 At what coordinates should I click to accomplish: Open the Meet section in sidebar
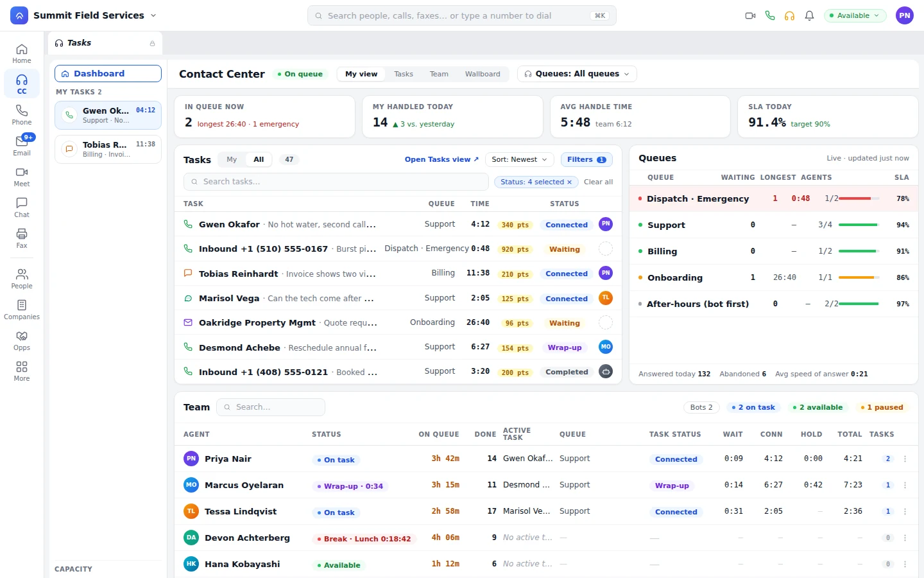coord(22,177)
